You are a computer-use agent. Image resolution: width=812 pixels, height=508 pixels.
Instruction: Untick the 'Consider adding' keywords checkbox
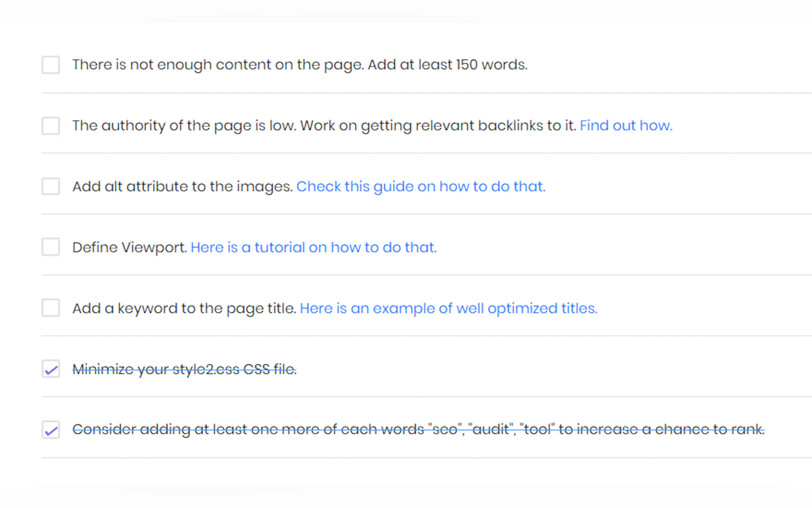click(51, 430)
